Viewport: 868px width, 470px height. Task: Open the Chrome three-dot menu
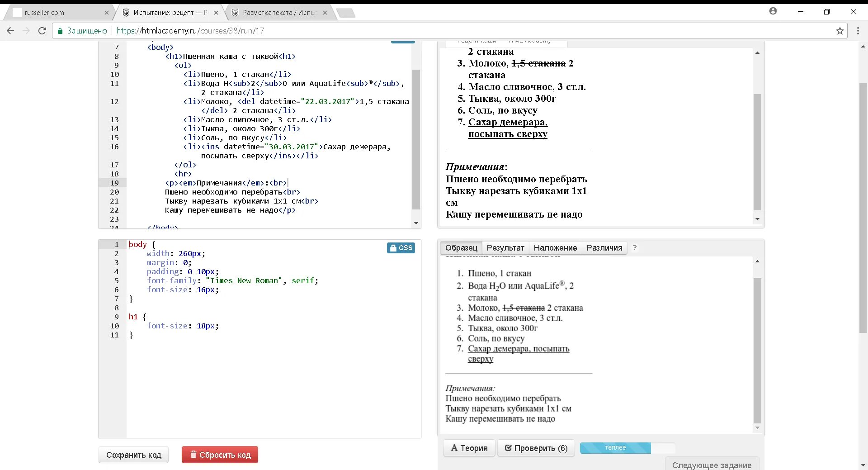coord(858,31)
